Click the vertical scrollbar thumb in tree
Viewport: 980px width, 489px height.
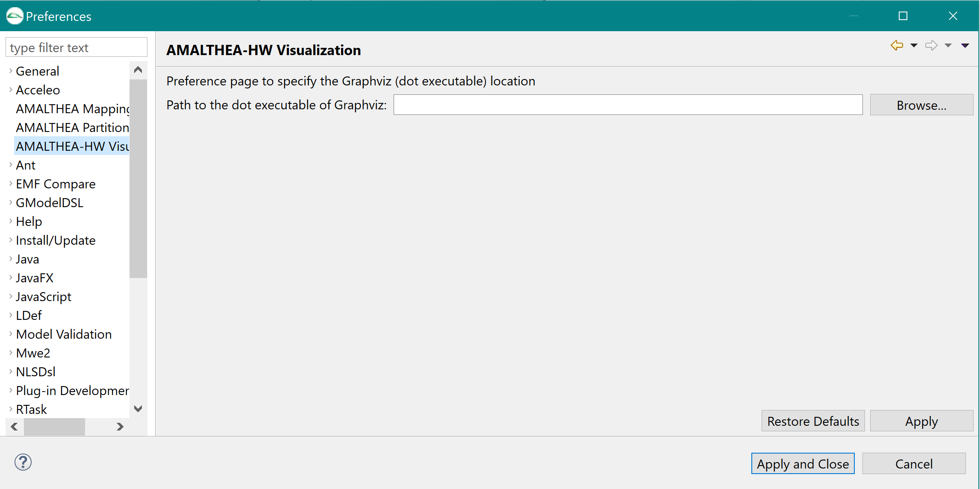coord(138,179)
